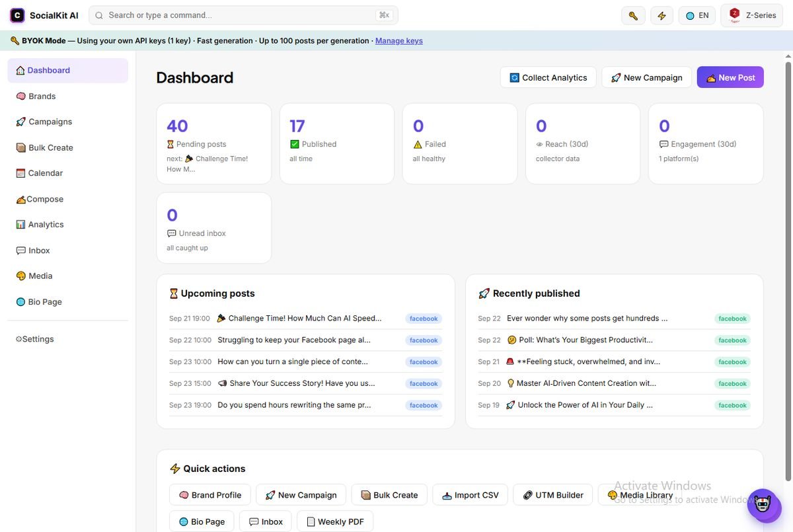This screenshot has height=532, width=793.
Task: Open Campaigns in the sidebar
Action: click(x=67, y=122)
